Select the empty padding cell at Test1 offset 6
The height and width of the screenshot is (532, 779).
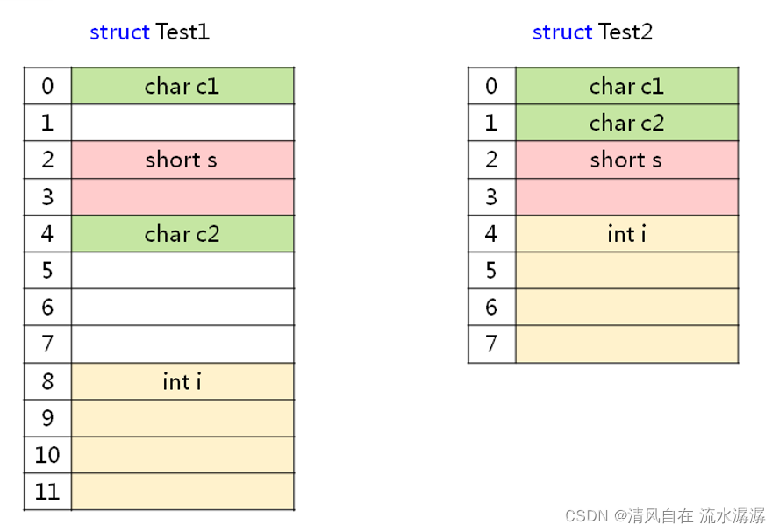coord(182,308)
